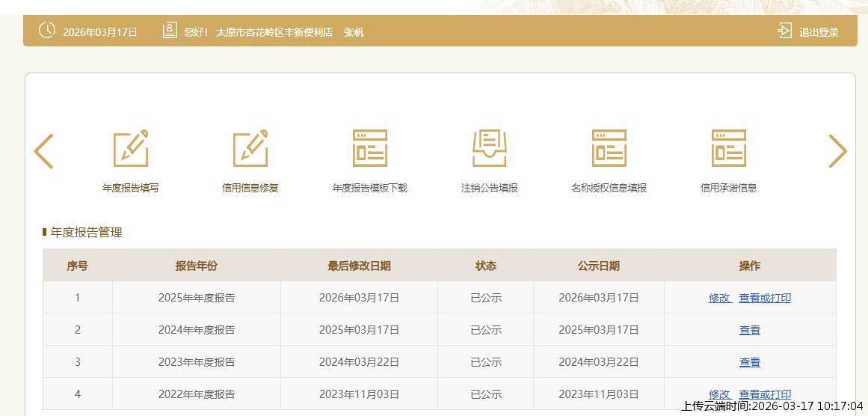
Task: Click the 信用承诺信息 label text
Action: tap(729, 188)
